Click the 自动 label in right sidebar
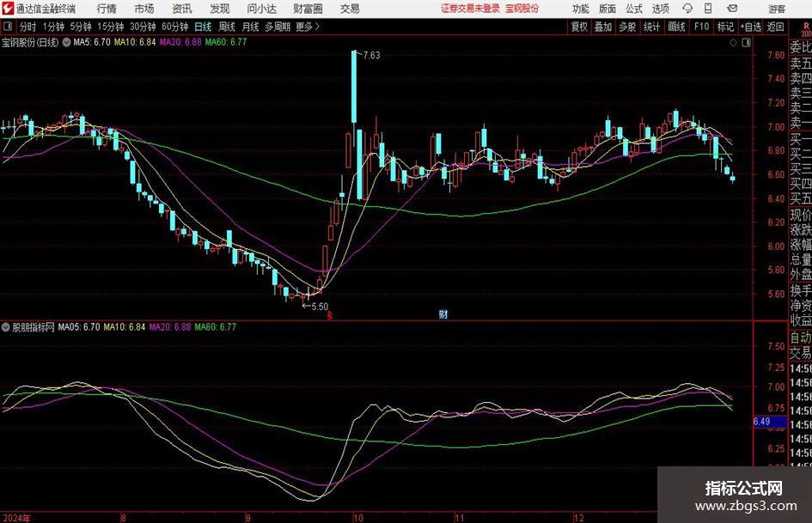 [x=801, y=338]
